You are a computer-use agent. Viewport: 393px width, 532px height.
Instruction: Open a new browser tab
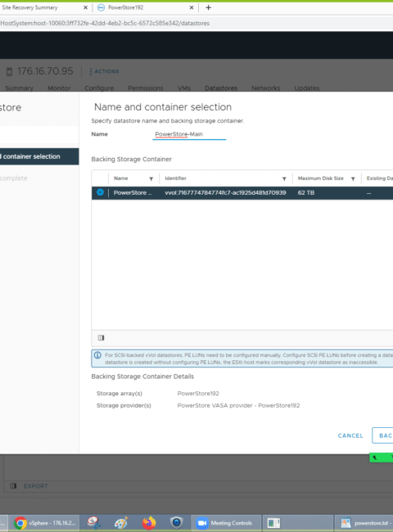[x=209, y=7]
